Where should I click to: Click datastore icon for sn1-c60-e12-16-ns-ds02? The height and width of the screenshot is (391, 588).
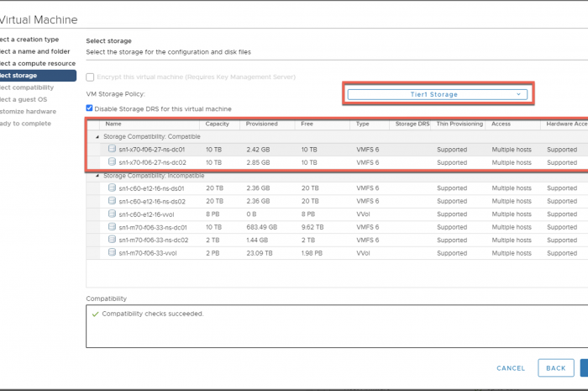(112, 201)
